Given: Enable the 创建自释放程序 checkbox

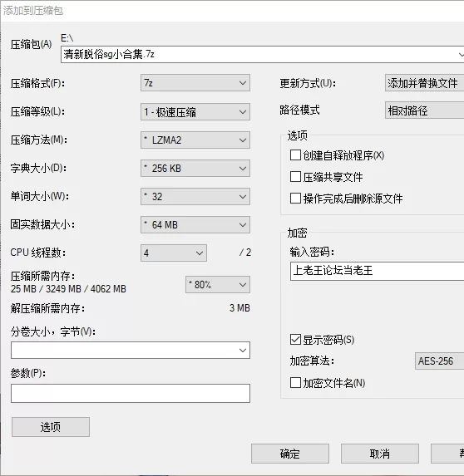Looking at the screenshot, I should click(295, 155).
